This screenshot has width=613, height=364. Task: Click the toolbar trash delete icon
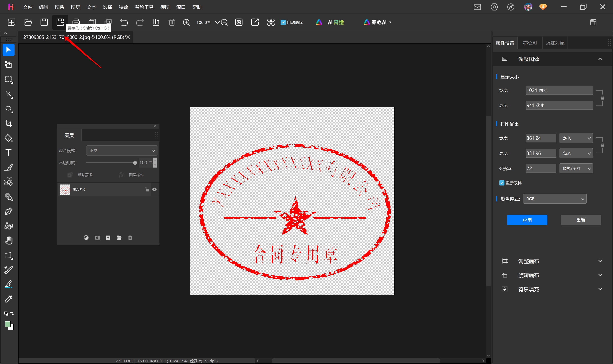[172, 22]
